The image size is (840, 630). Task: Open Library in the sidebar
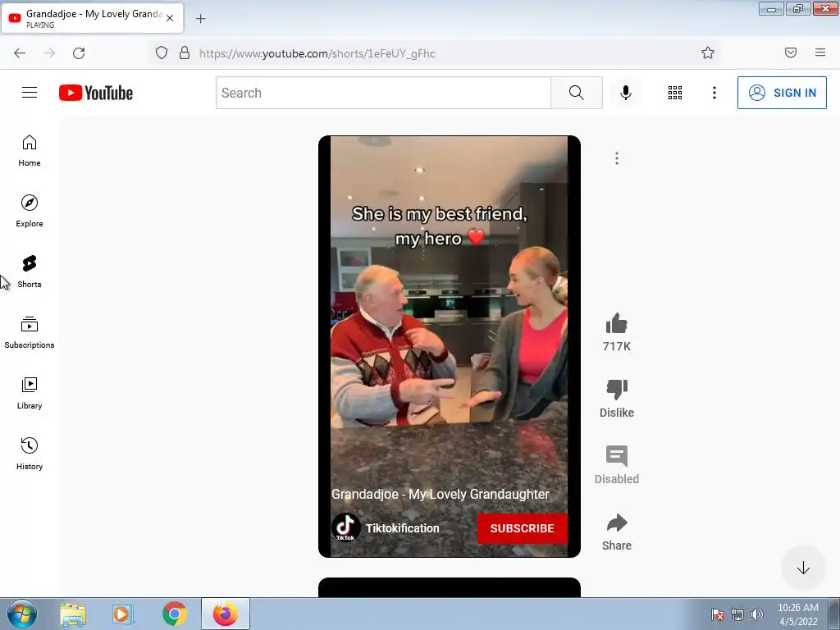(30, 393)
